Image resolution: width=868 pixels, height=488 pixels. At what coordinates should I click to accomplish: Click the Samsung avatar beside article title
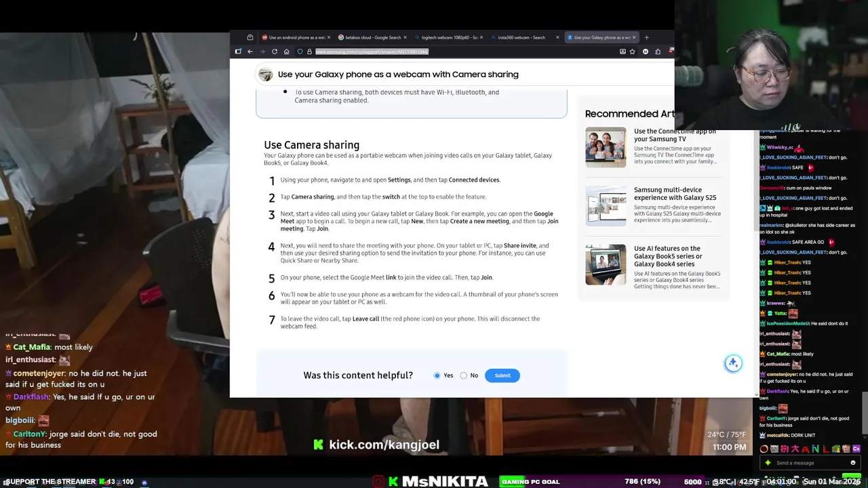coord(266,75)
